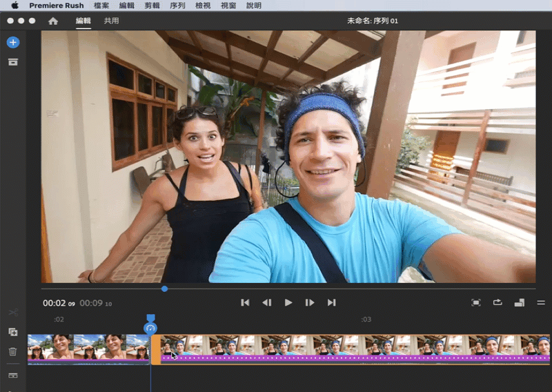552x392 pixels.
Task: Step forward one frame
Action: [310, 302]
